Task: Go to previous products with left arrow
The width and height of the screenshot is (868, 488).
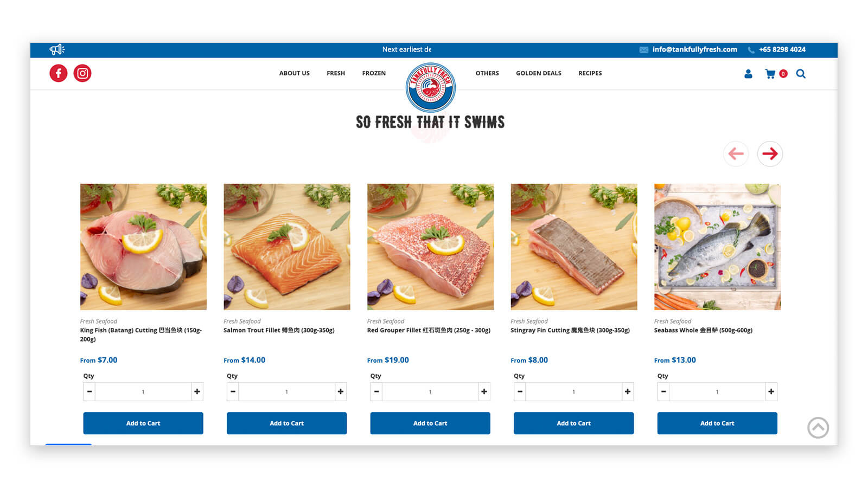Action: [x=736, y=154]
